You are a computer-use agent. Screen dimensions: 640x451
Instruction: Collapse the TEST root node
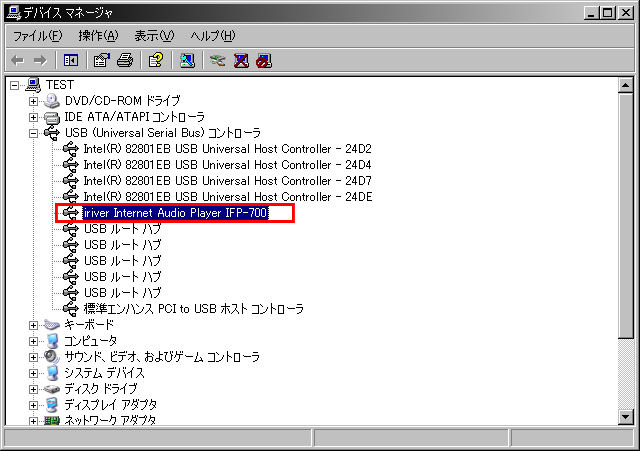pyautogui.click(x=15, y=85)
